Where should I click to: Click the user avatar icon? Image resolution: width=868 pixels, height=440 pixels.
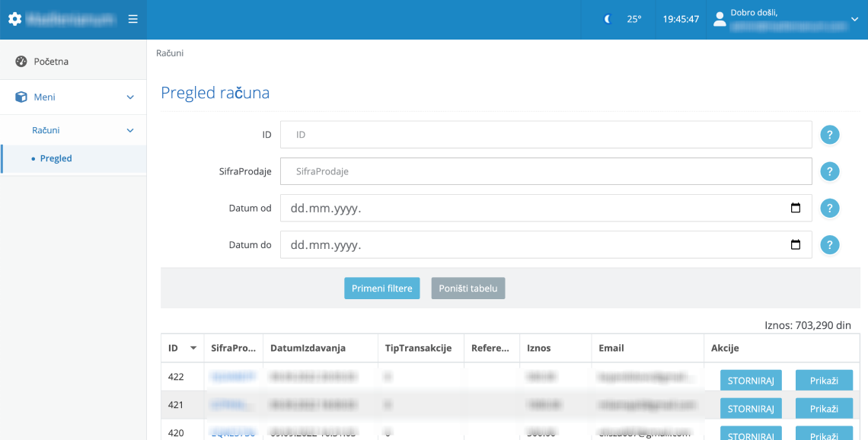pyautogui.click(x=720, y=19)
